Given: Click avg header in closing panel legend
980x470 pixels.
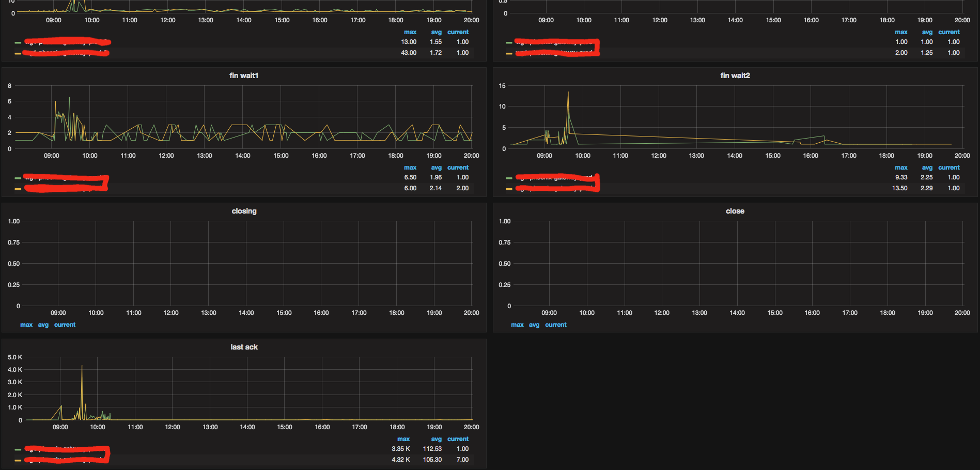Looking at the screenshot, I should point(43,325).
